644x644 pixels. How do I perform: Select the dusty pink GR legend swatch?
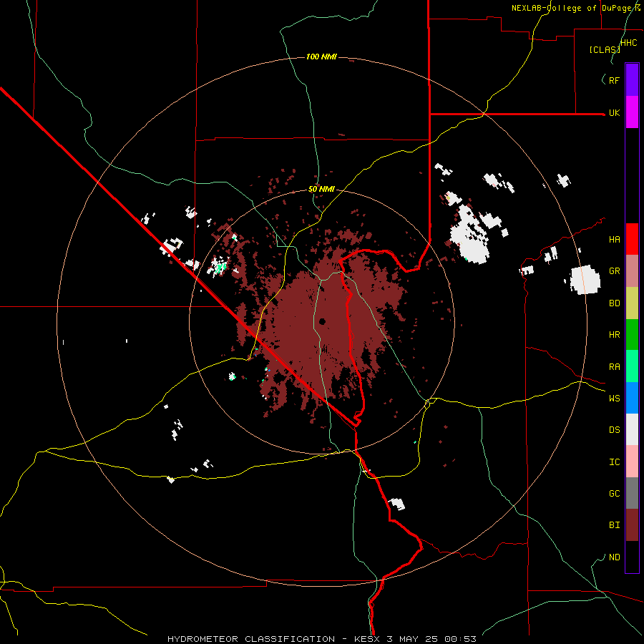tap(632, 271)
